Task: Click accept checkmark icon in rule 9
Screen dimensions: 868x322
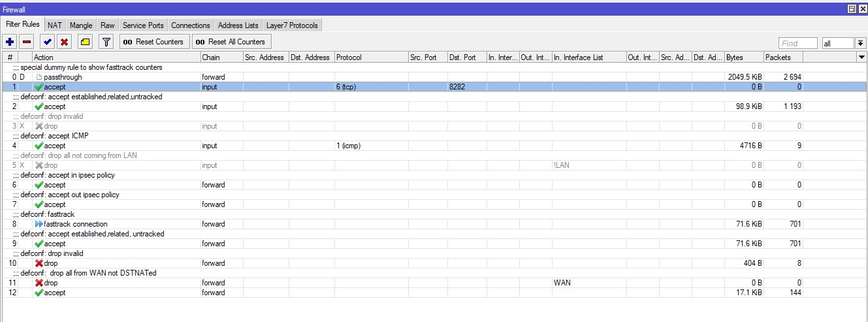Action: pyautogui.click(x=39, y=244)
